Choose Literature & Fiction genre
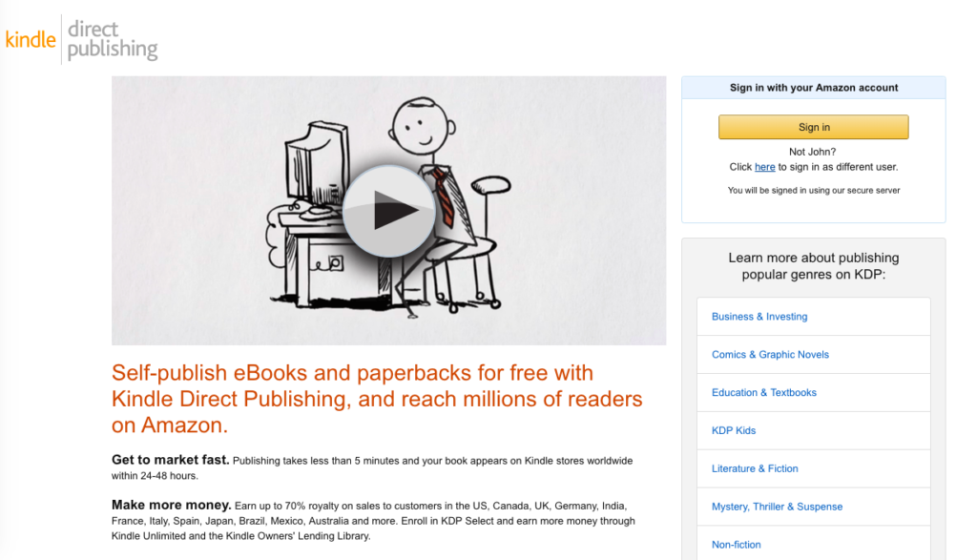Screen dimensions: 977x560 coord(755,468)
